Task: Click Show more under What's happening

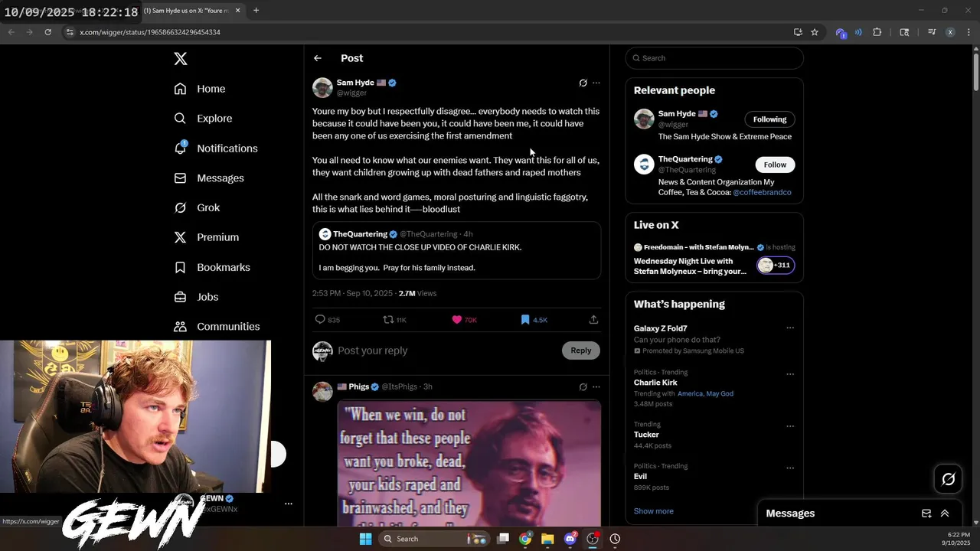Action: coord(654,511)
